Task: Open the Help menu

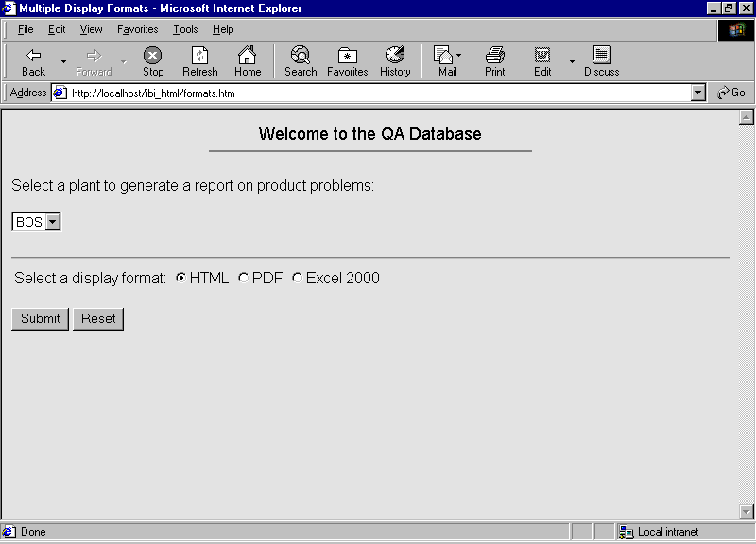Action: (x=223, y=29)
